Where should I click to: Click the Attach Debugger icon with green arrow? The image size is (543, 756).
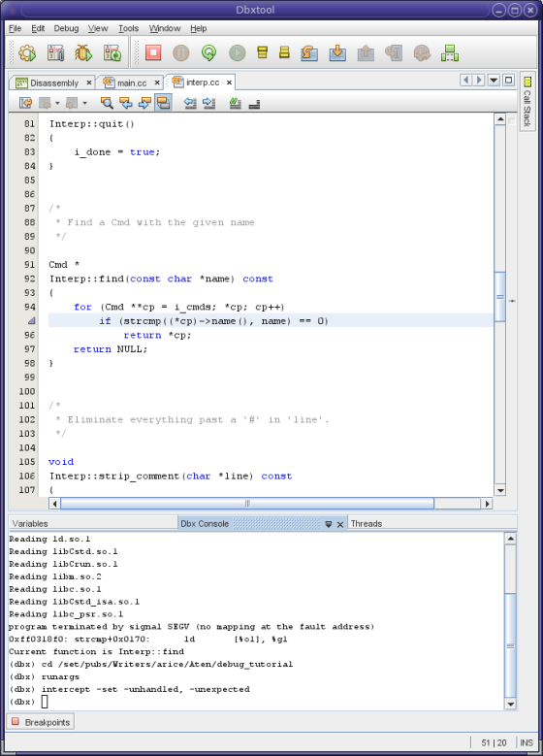coord(112,52)
